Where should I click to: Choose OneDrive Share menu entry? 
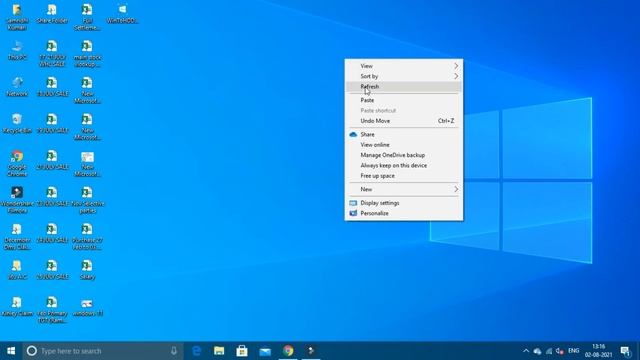404,134
